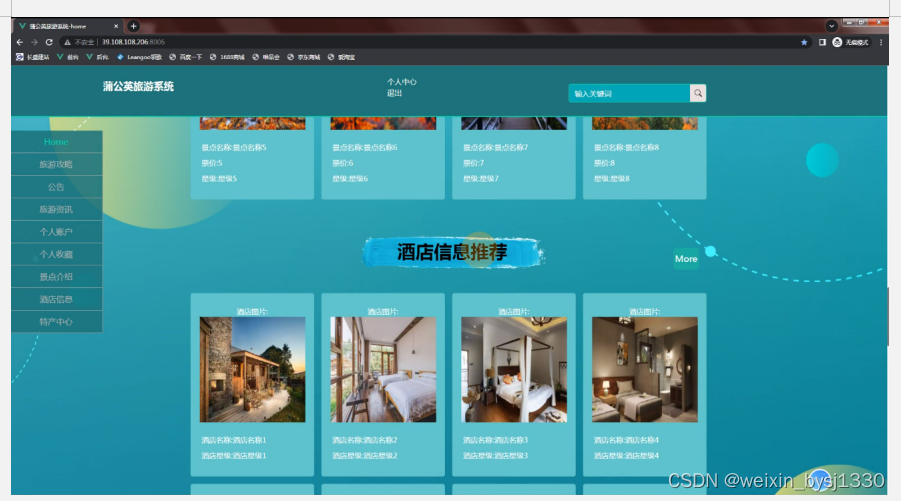Click the browser forward arrow

[x=34, y=42]
